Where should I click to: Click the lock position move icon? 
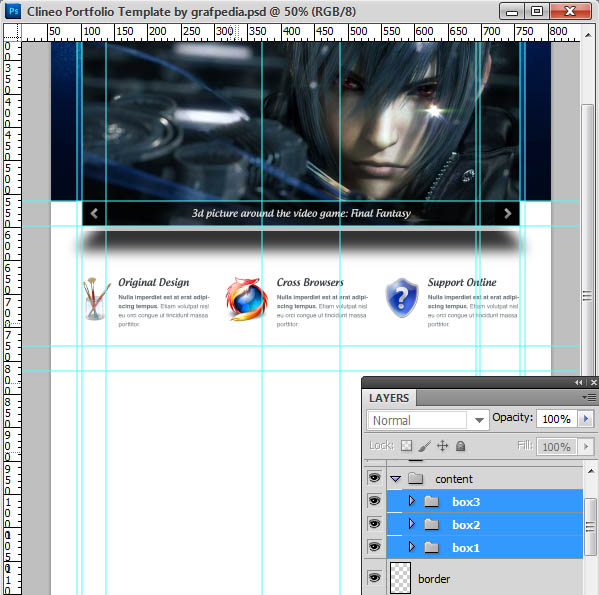coord(442,446)
